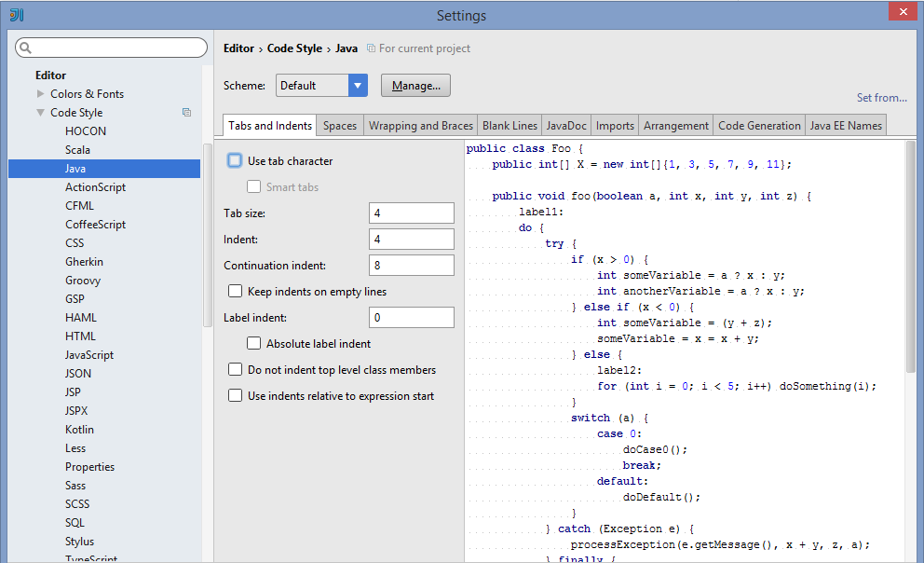Select Sass in the list
The image size is (924, 563).
(x=75, y=486)
